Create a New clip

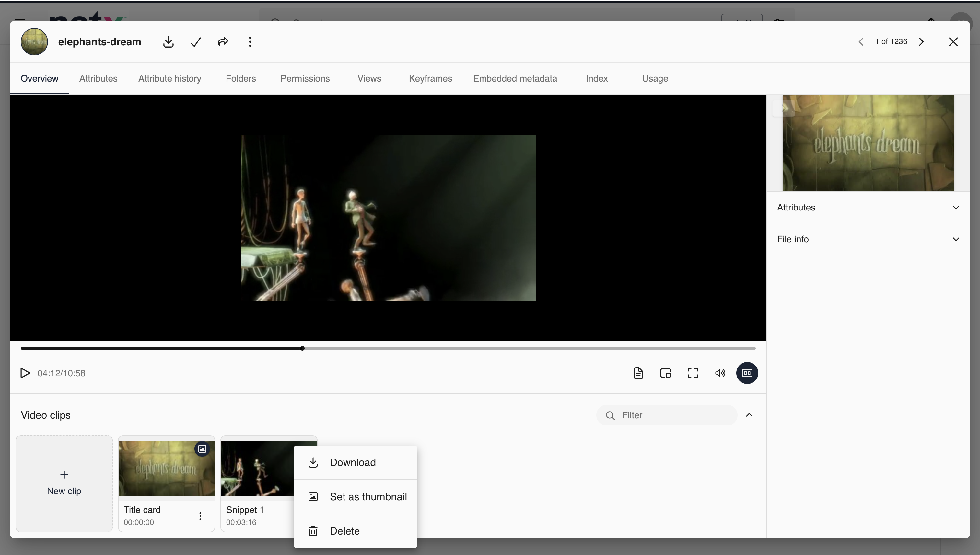pyautogui.click(x=64, y=484)
